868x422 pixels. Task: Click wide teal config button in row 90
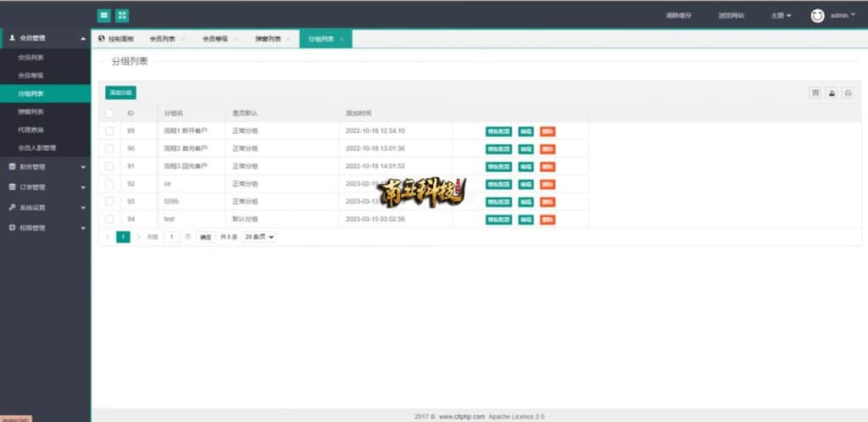pyautogui.click(x=498, y=149)
